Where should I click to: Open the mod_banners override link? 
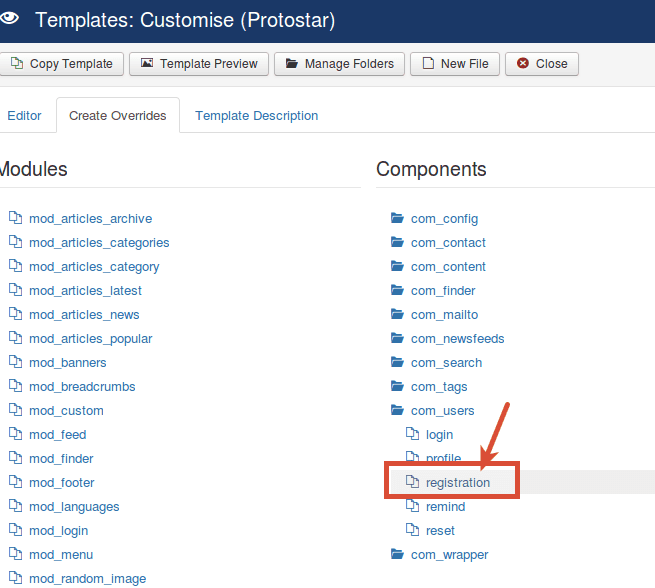(68, 362)
